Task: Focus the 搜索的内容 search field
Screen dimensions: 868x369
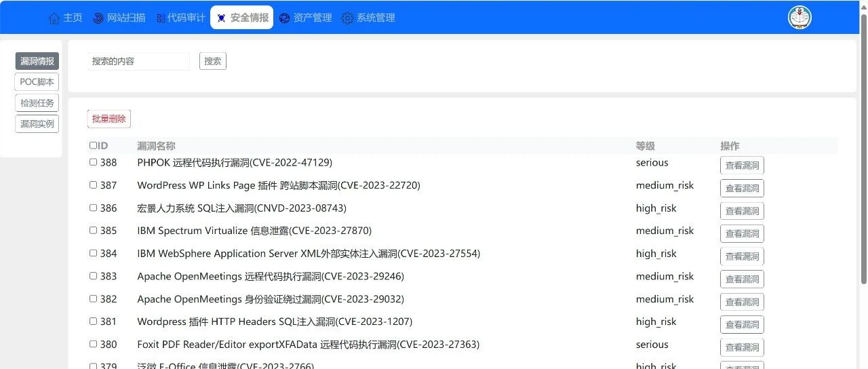Action: [x=138, y=61]
